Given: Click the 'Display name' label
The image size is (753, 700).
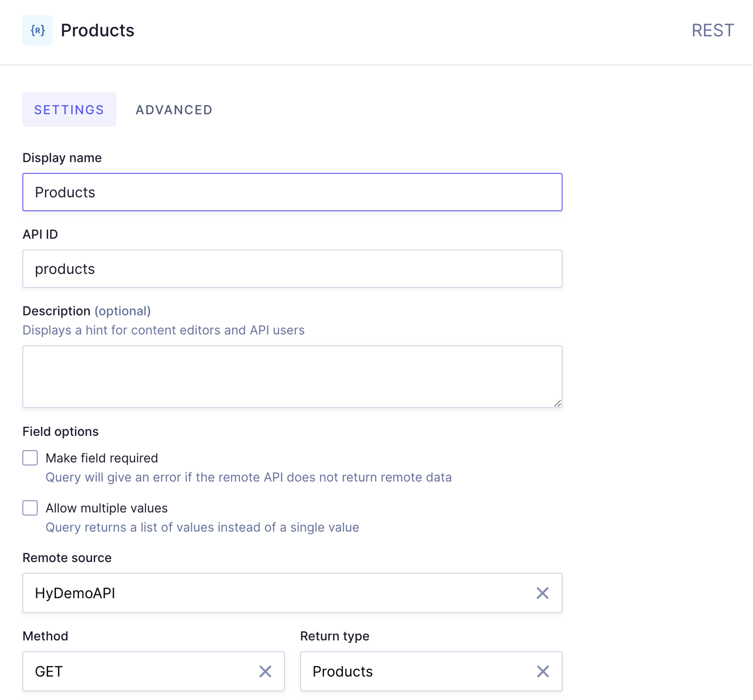Looking at the screenshot, I should 62,158.
